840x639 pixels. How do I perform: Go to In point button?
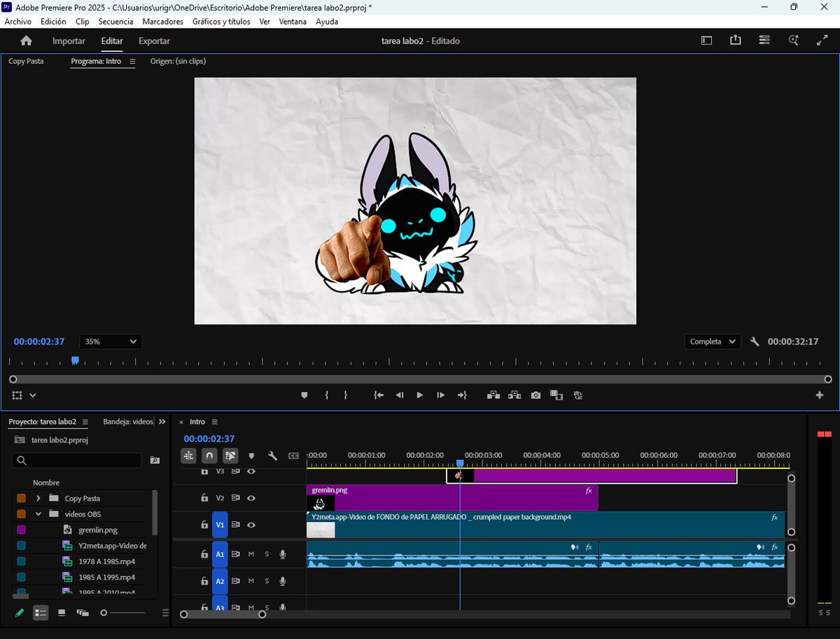click(x=379, y=395)
